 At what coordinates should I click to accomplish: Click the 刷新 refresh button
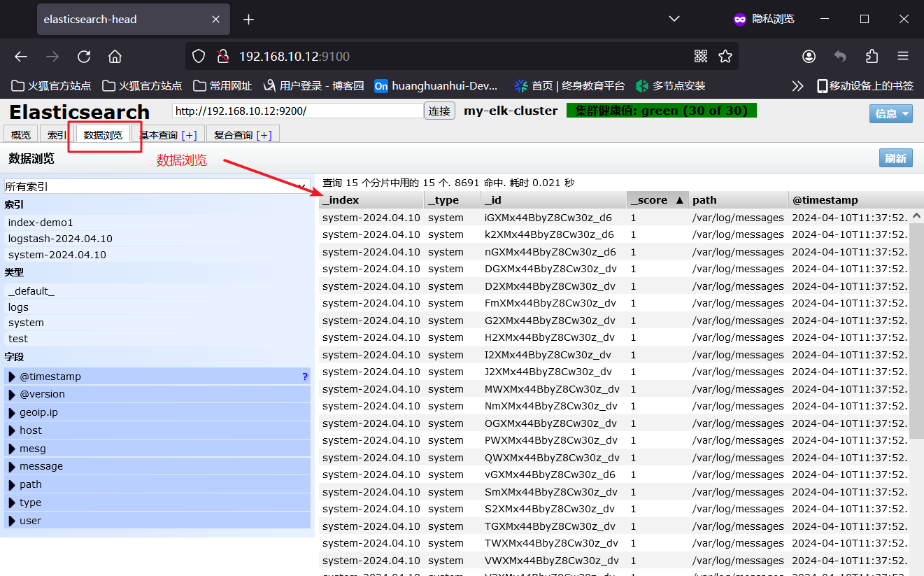click(896, 159)
